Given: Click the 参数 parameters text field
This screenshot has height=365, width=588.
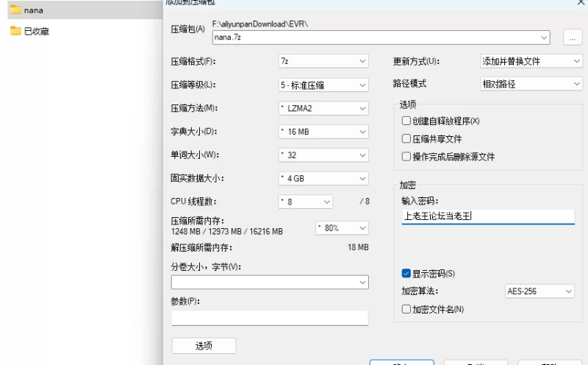Looking at the screenshot, I should [269, 318].
